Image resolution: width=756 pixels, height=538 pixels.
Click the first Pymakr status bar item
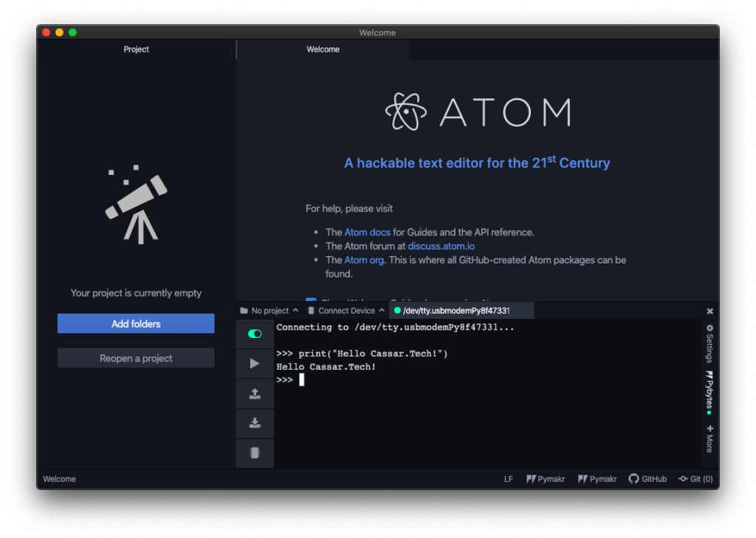coord(546,479)
